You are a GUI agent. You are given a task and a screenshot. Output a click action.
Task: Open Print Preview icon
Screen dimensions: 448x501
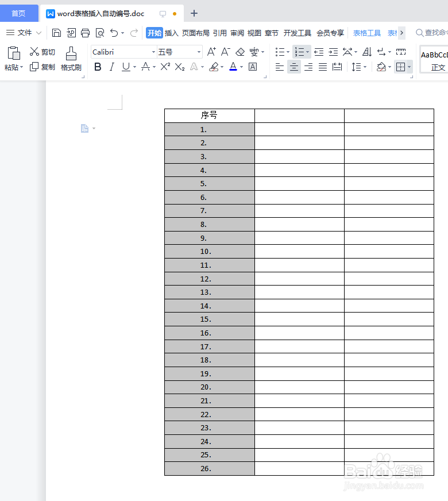pyautogui.click(x=100, y=33)
